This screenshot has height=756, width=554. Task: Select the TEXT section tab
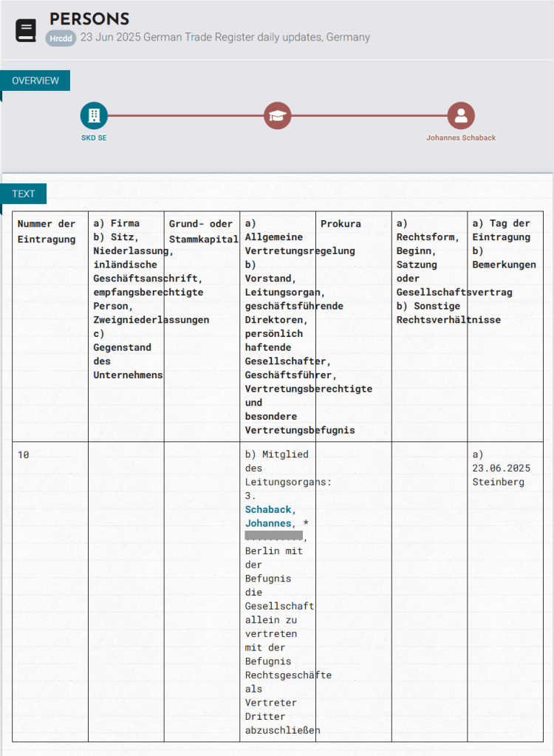point(24,194)
